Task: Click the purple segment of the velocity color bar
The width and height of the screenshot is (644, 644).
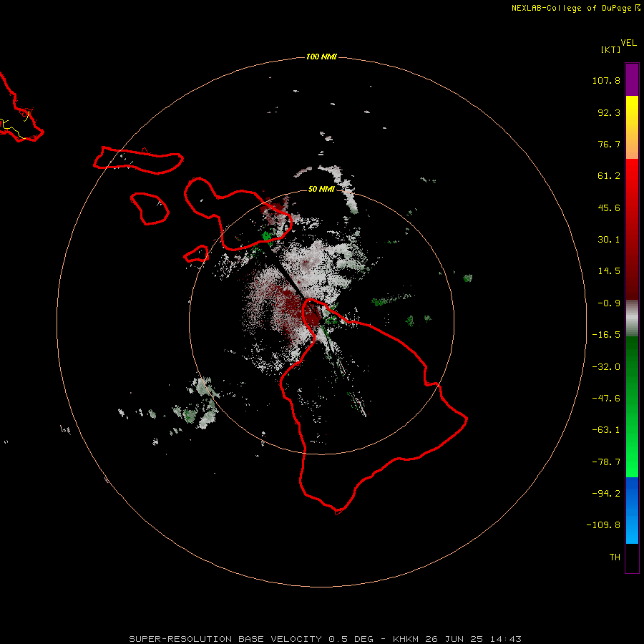Action: (632, 79)
